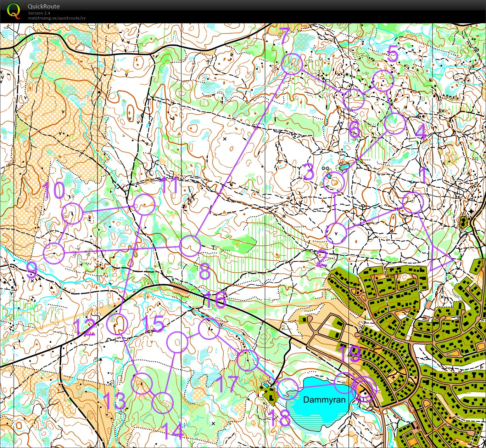Image resolution: width=486 pixels, height=448 pixels.
Task: Pick the control circle for checkpoint 2
Action: pyautogui.click(x=336, y=233)
